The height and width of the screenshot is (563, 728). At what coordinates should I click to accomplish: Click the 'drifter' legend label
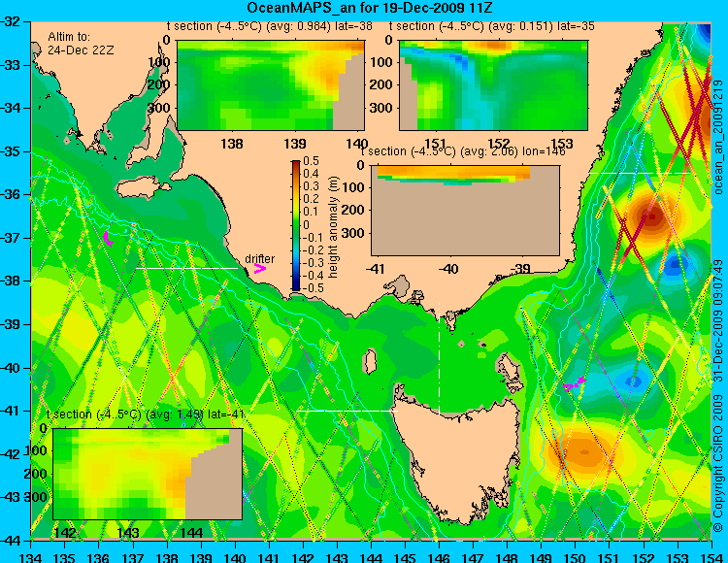(259, 259)
